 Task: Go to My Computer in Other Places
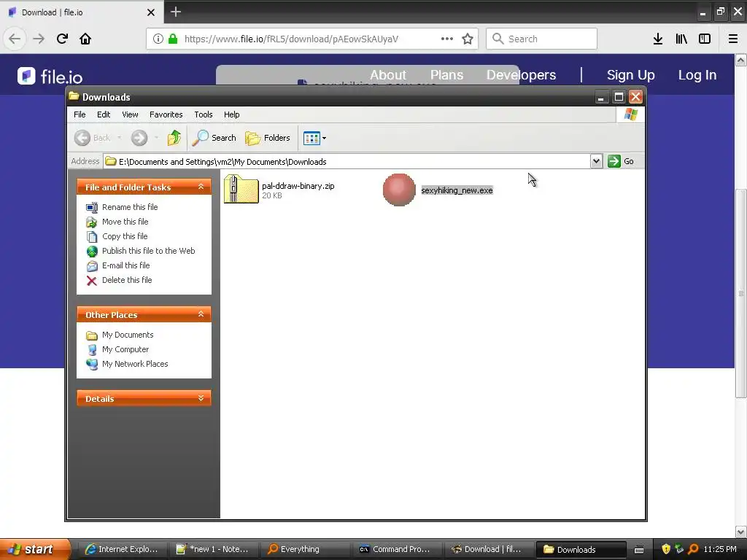(x=125, y=349)
